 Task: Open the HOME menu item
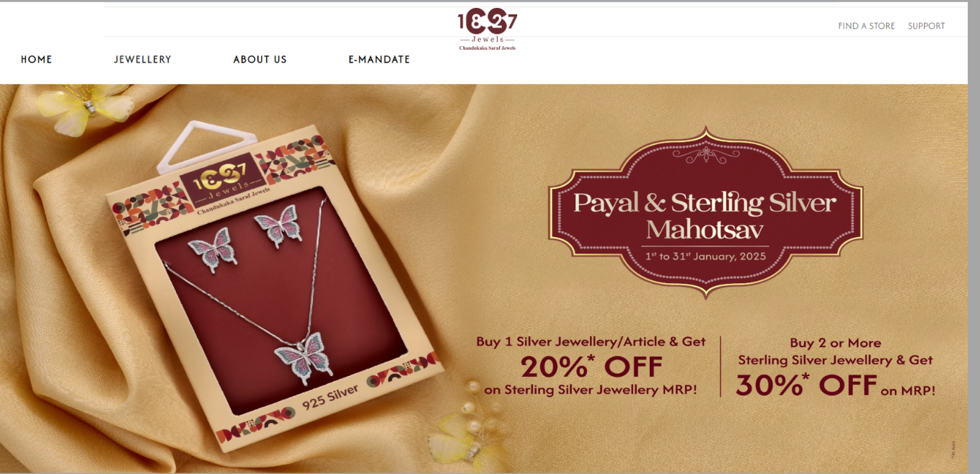point(37,60)
